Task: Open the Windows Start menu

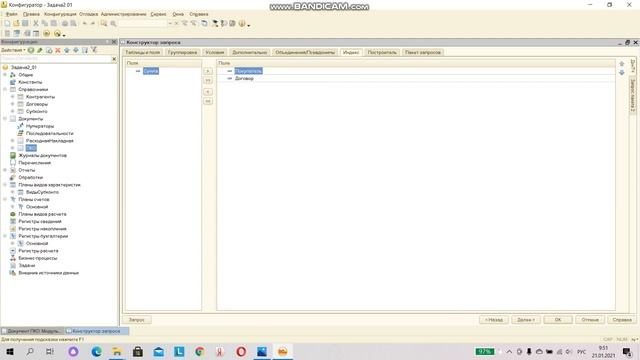Action: pyautogui.click(x=10, y=351)
